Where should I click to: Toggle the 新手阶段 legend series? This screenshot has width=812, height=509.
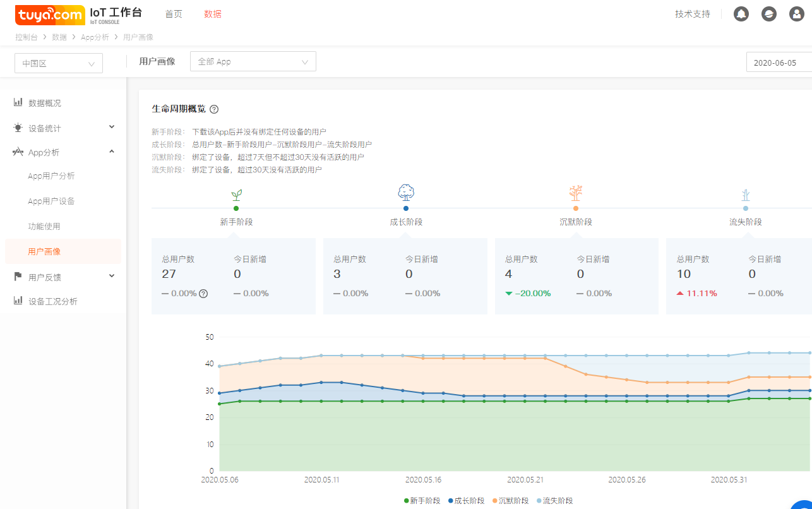[x=422, y=500]
